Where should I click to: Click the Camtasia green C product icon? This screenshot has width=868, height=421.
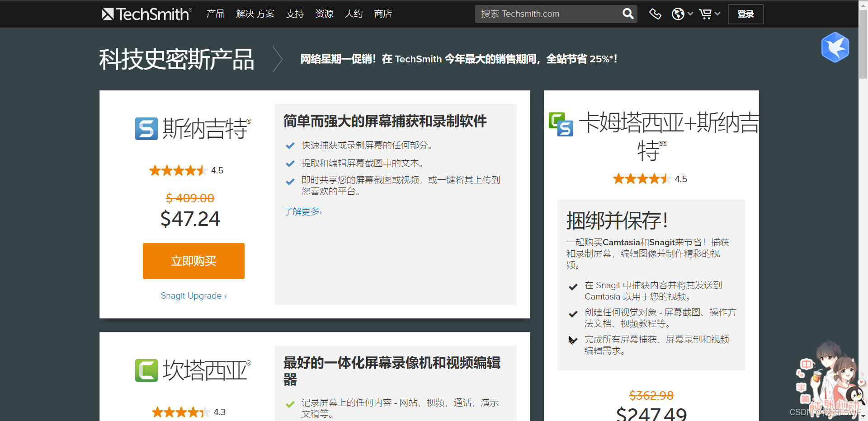(x=146, y=370)
